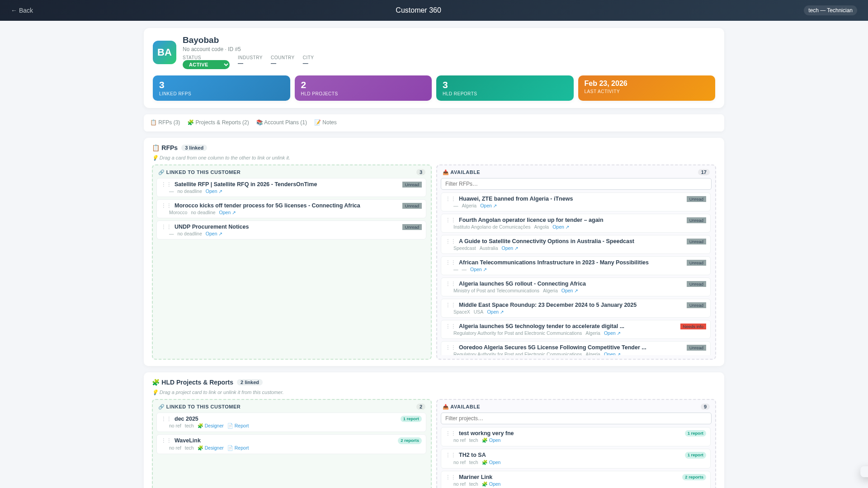The height and width of the screenshot is (488, 868).
Task: Click drag handle of WaveLink project
Action: coord(166,441)
